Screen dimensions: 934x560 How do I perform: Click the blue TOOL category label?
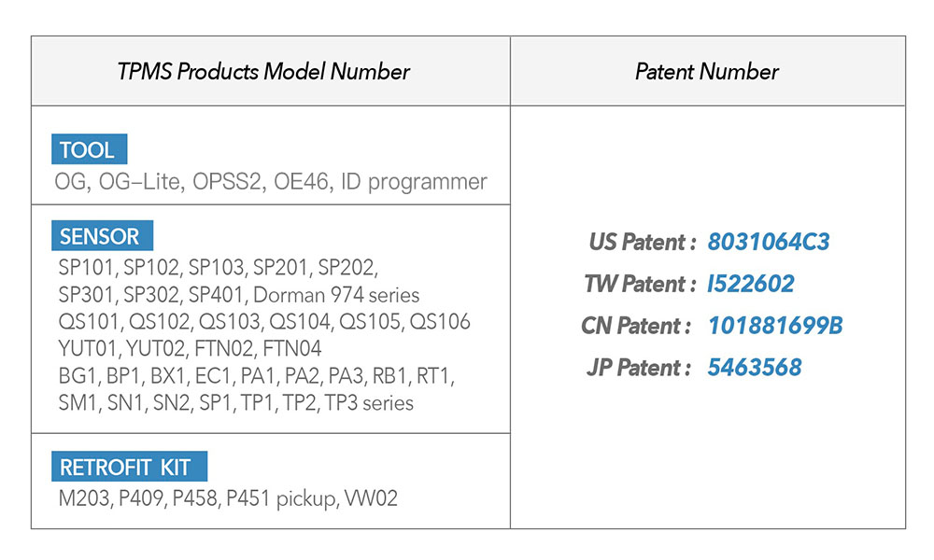88,150
